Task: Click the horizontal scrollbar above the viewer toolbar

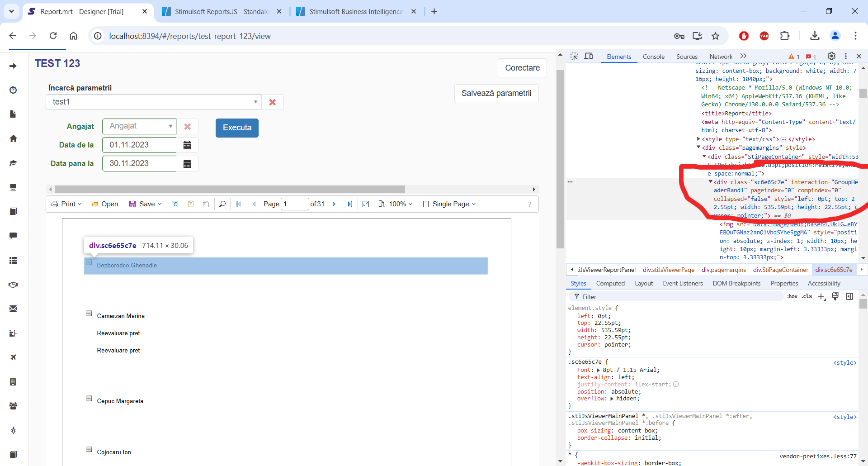Action: point(230,190)
